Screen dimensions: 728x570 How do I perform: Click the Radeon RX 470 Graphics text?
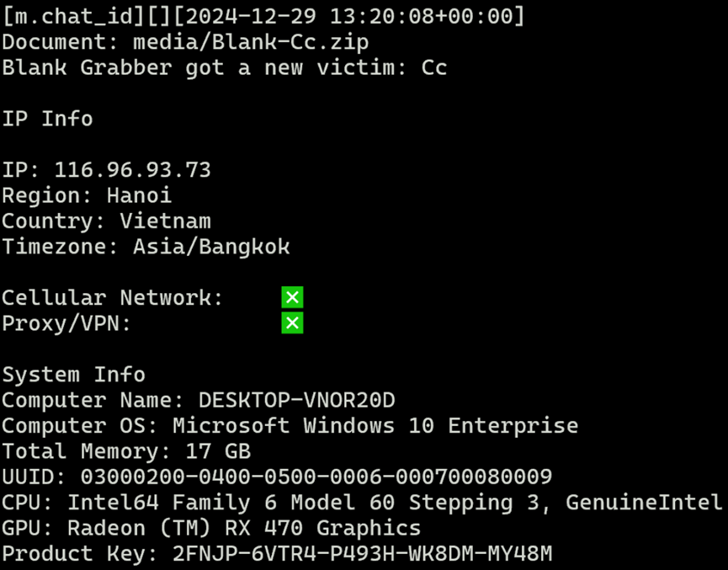(244, 529)
